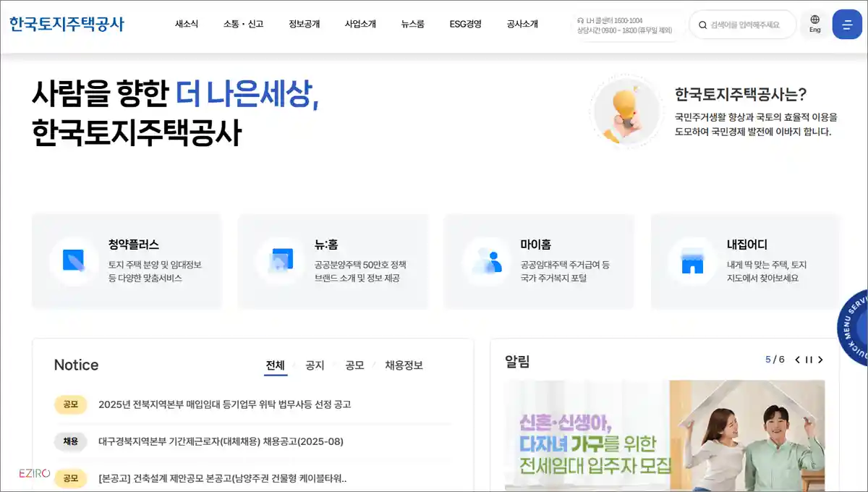This screenshot has height=492, width=868.
Task: Show the previous 알림 banner
Action: point(798,360)
